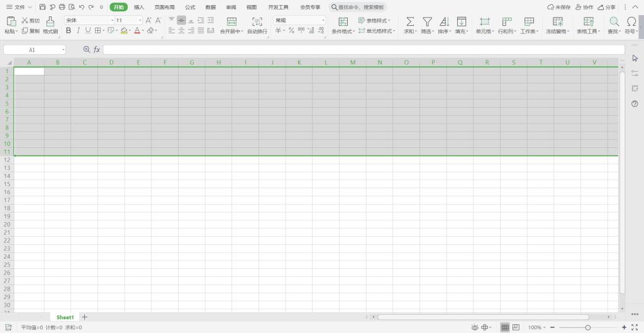Click the Merge and Center (合并居中) icon

click(231, 21)
